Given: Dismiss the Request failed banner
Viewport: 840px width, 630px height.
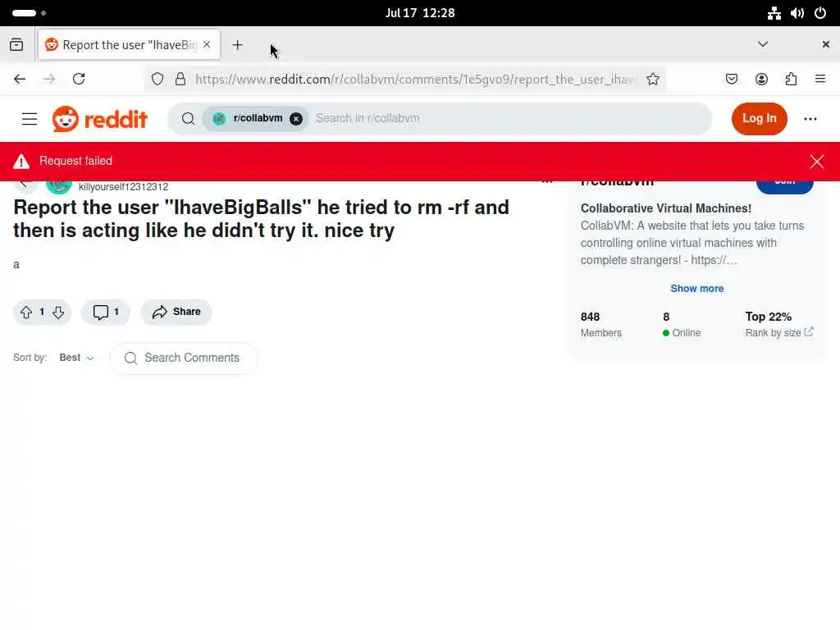Looking at the screenshot, I should pyautogui.click(x=816, y=162).
